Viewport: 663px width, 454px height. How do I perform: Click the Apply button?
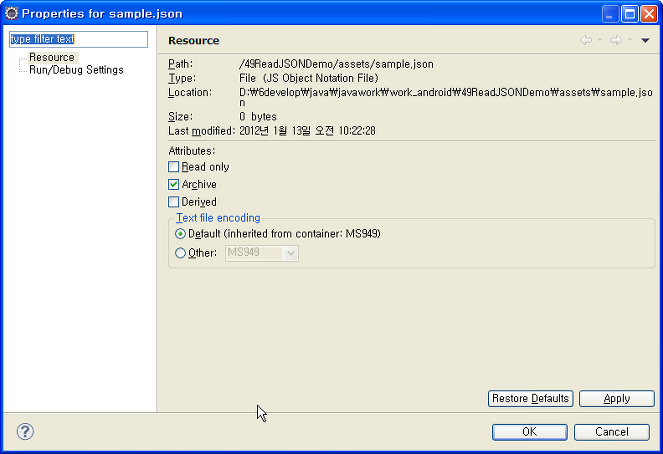tap(616, 398)
